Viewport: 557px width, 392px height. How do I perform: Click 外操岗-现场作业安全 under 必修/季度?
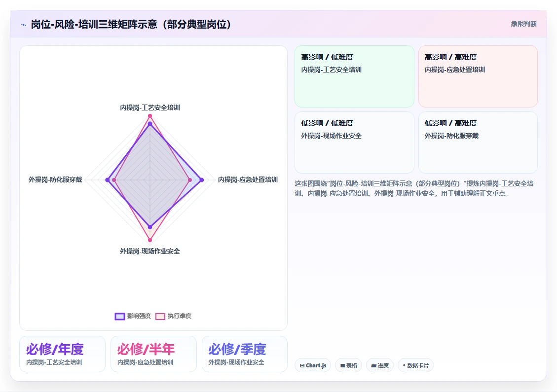click(x=236, y=362)
